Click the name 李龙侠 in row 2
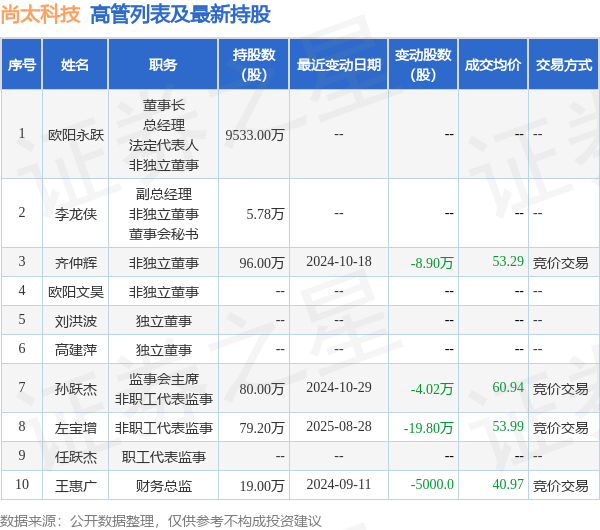 pyautogui.click(x=76, y=214)
